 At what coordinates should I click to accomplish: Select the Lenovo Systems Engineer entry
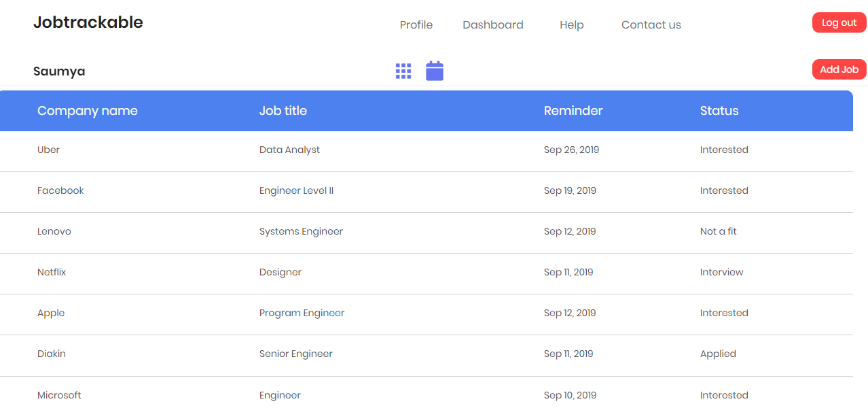point(54,231)
